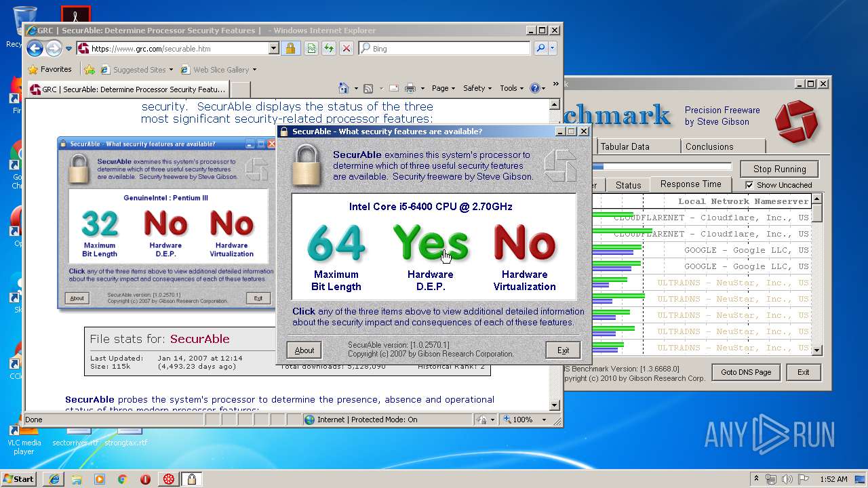This screenshot has width=868, height=488.
Task: Click the IE page scrollbar down arrow
Action: point(554,405)
